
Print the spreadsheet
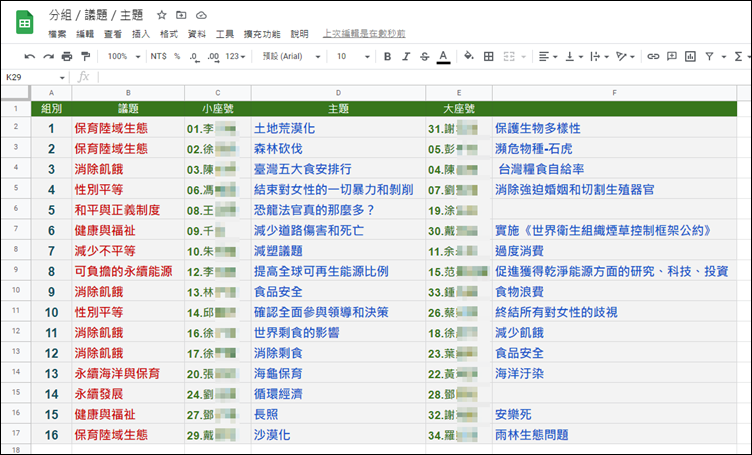pyautogui.click(x=67, y=57)
